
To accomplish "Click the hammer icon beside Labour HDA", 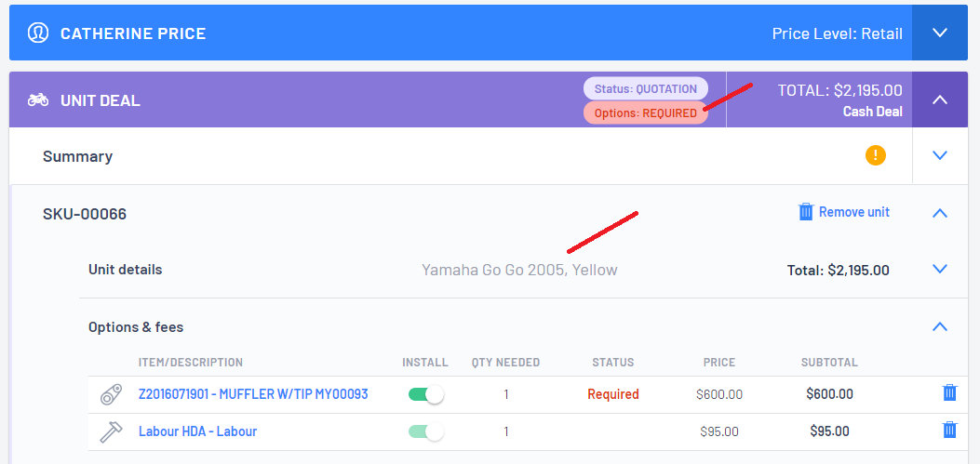I will pos(112,431).
